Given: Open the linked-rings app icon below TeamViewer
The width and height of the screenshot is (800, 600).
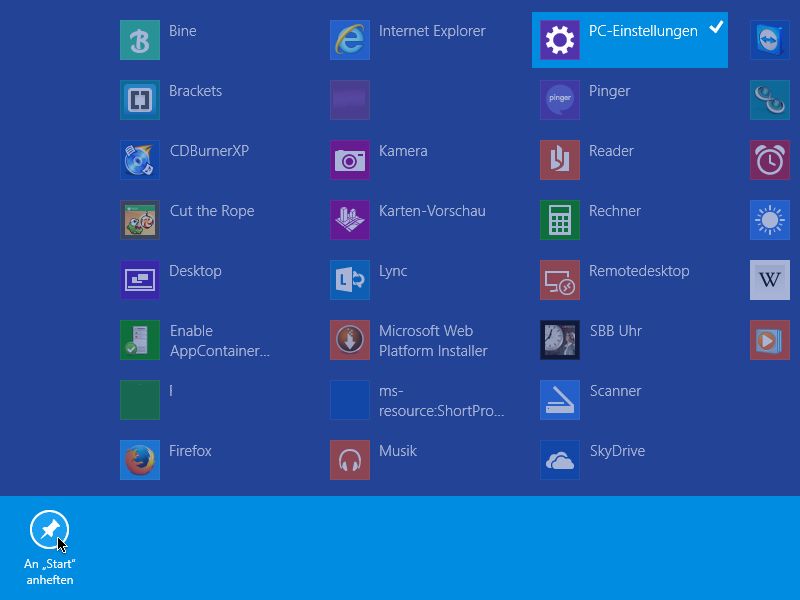Looking at the screenshot, I should 770,100.
